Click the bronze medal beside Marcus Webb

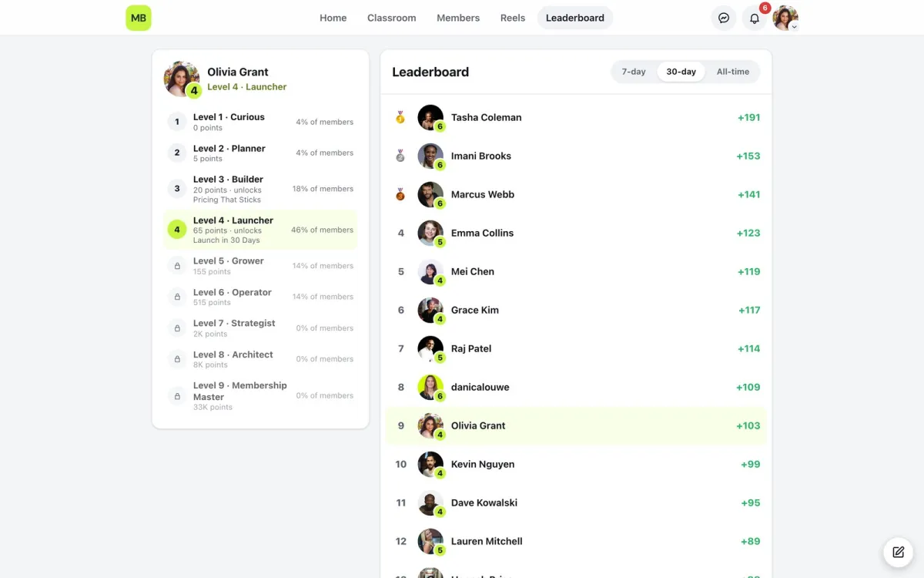click(400, 194)
